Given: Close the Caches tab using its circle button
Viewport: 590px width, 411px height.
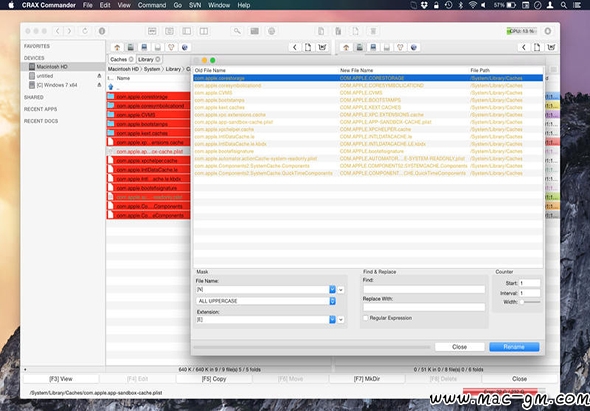Looking at the screenshot, I should 131,59.
